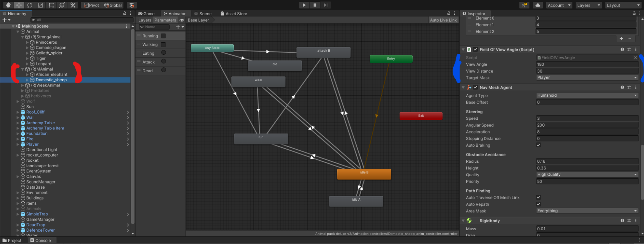644x244 pixels.
Task: Switch to Animator Layers tab
Action: coord(145,20)
